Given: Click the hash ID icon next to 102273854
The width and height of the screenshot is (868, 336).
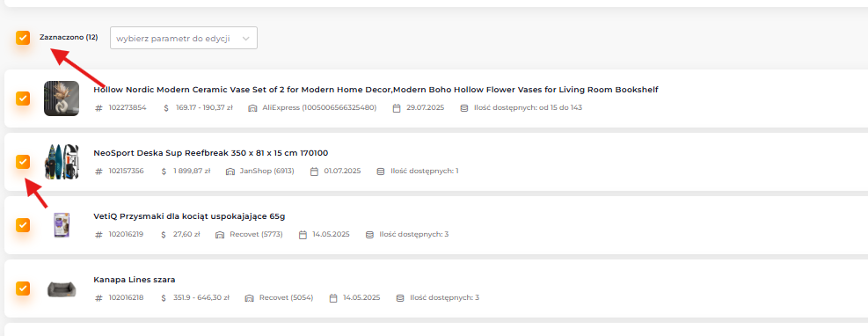Looking at the screenshot, I should tap(99, 108).
